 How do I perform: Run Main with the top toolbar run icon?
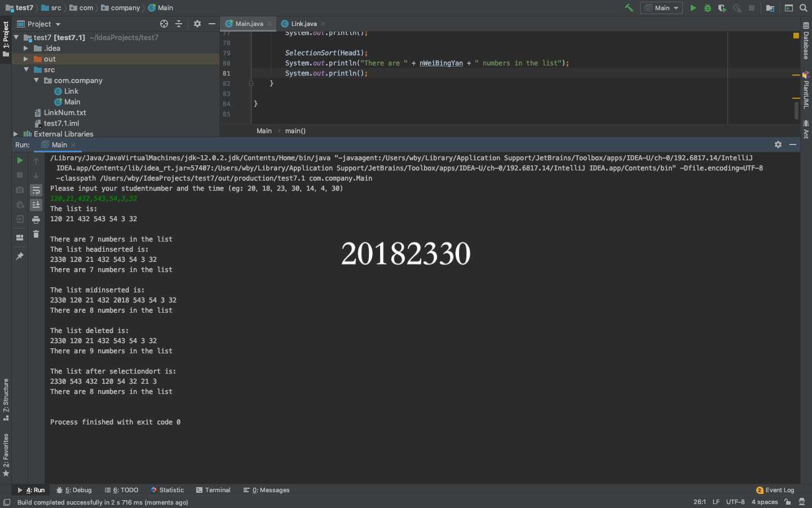point(693,8)
